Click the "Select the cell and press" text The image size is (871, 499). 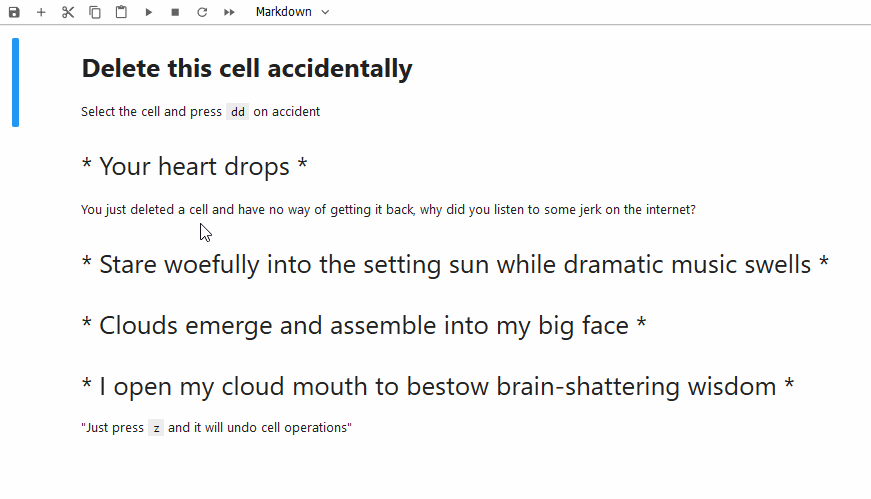(x=151, y=112)
